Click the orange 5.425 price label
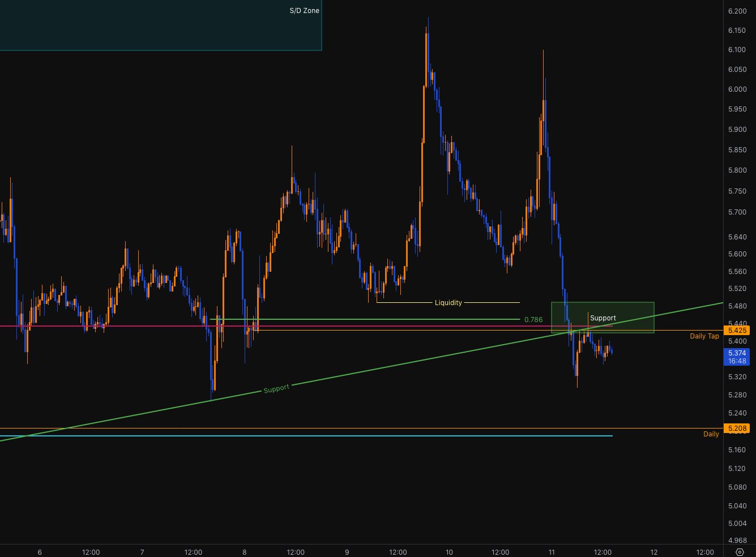Image resolution: width=756 pixels, height=557 pixels. coord(737,330)
